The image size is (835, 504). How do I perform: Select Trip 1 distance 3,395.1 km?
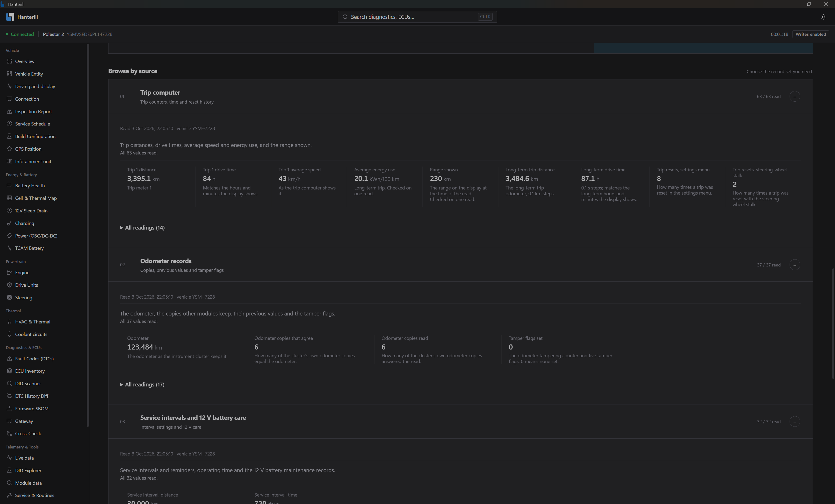pos(143,179)
